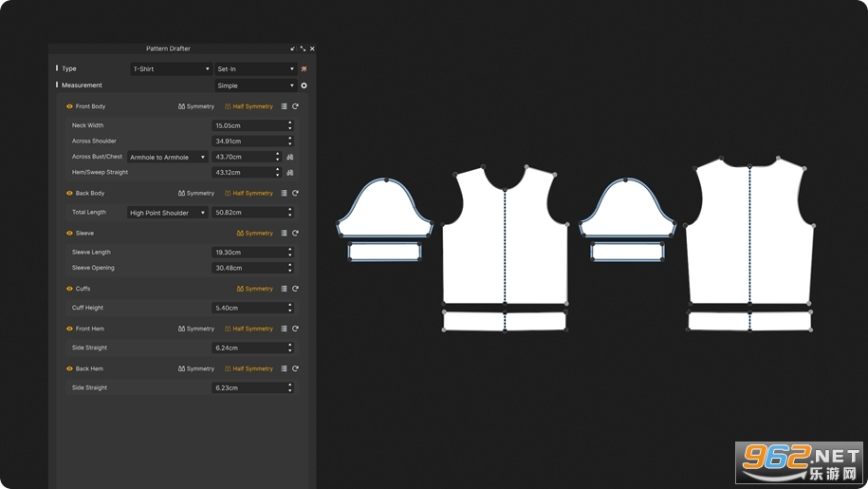Select the left cuff pattern piece

(x=385, y=252)
